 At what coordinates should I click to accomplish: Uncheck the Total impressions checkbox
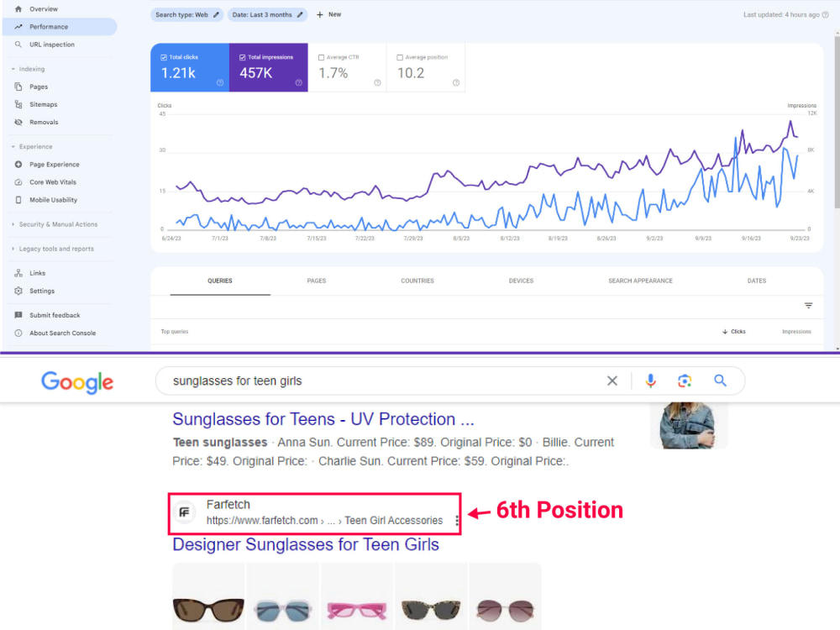point(242,57)
